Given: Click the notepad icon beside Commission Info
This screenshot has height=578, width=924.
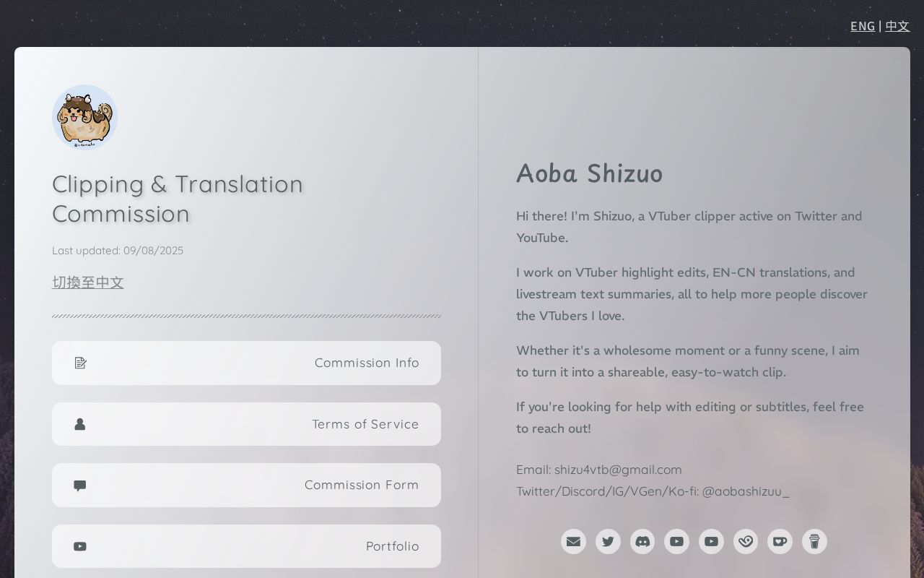Looking at the screenshot, I should point(80,363).
